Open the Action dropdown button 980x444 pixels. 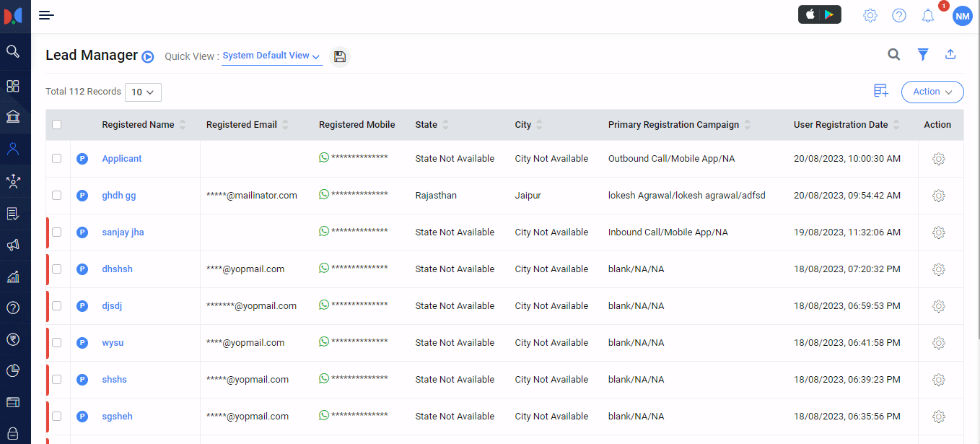[x=932, y=92]
